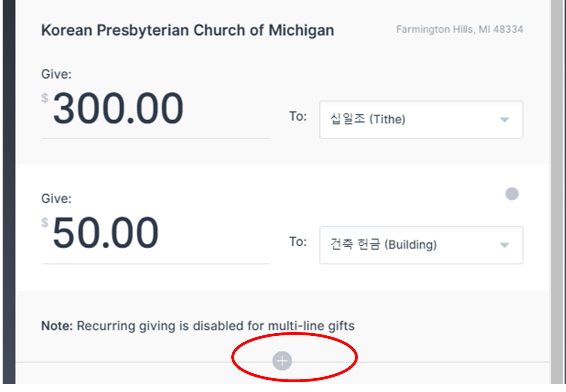
Task: Add another gift line with plus icon
Action: tap(282, 361)
